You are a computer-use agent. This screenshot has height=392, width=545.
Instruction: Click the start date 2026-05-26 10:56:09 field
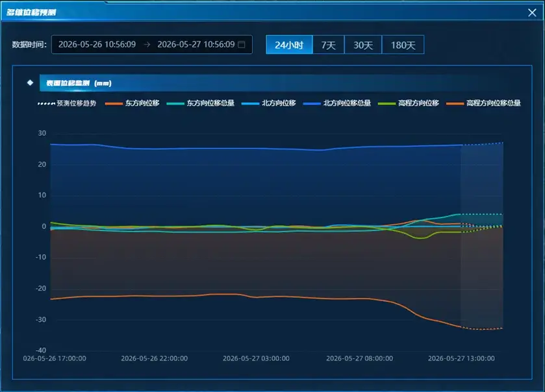(97, 44)
